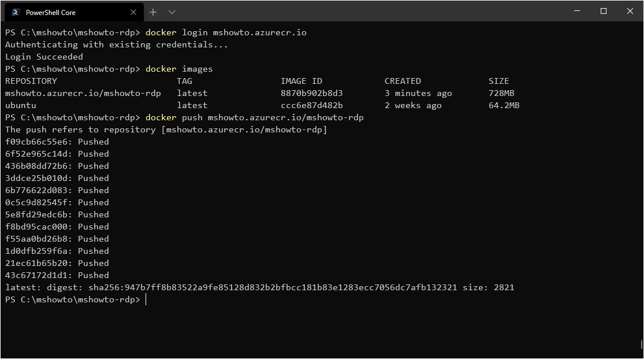Click the SIZE column header
The height and width of the screenshot is (359, 644).
pos(498,81)
